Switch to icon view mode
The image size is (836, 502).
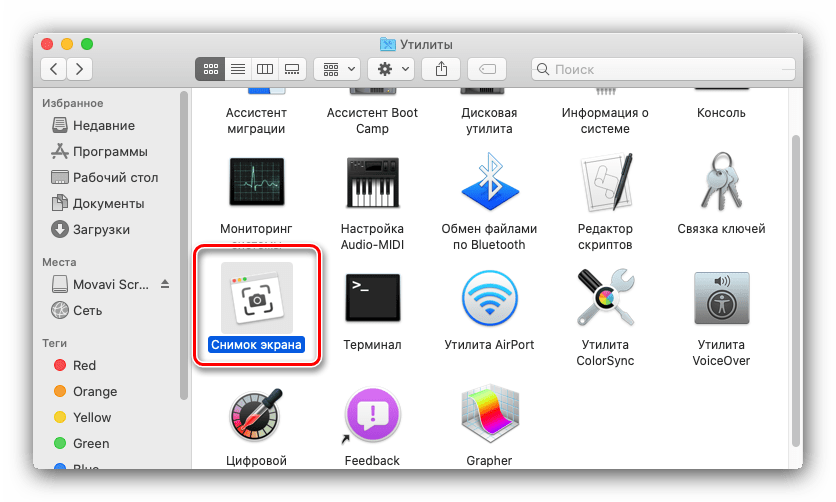click(211, 69)
